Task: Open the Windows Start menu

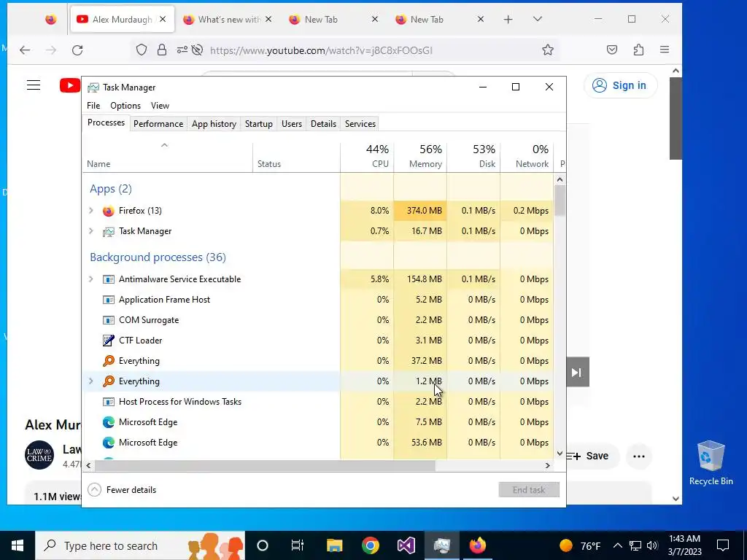Action: click(18, 545)
